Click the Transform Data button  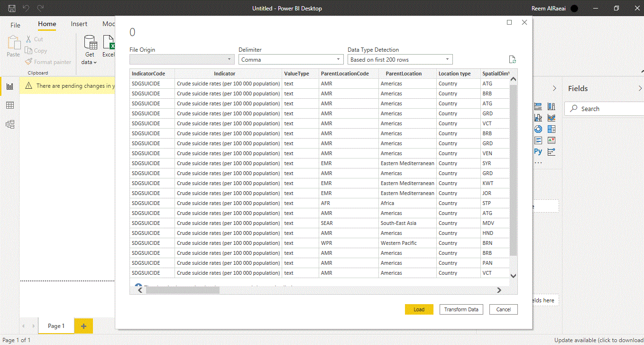click(x=461, y=309)
